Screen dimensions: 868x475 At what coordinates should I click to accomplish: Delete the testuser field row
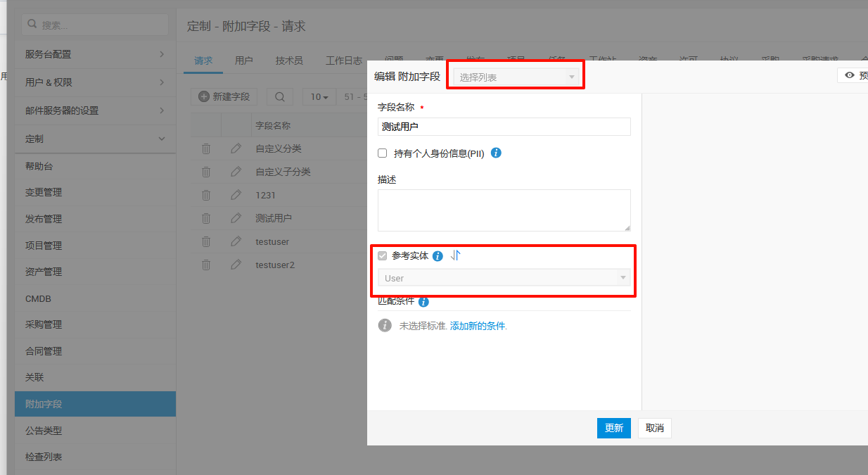coord(206,241)
